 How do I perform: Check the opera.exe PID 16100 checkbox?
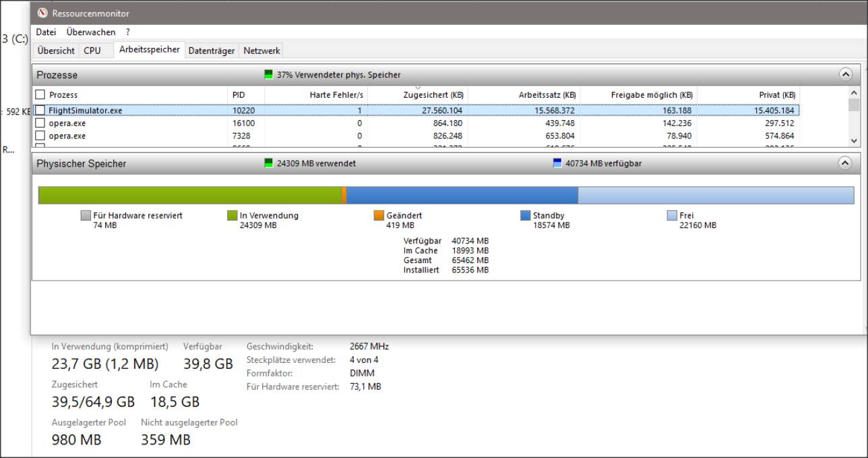40,123
